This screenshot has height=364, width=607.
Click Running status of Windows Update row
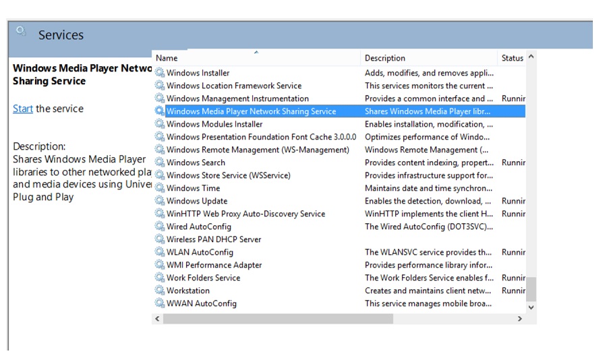(513, 201)
